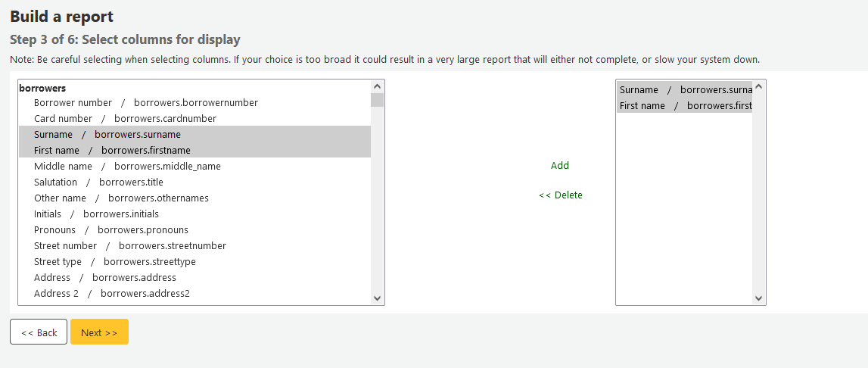
Task: Click scroll-up arrow in selected columns box
Action: 759,87
